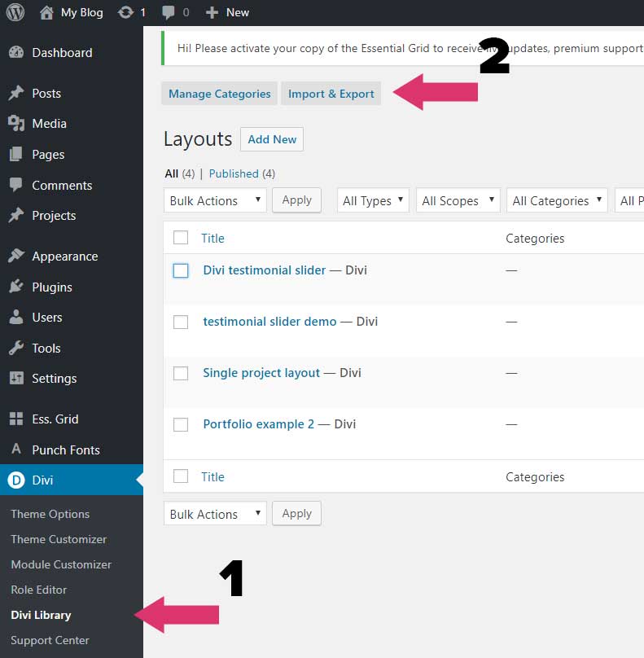This screenshot has width=644, height=658.
Task: Click the Divi circular D icon
Action: click(16, 480)
